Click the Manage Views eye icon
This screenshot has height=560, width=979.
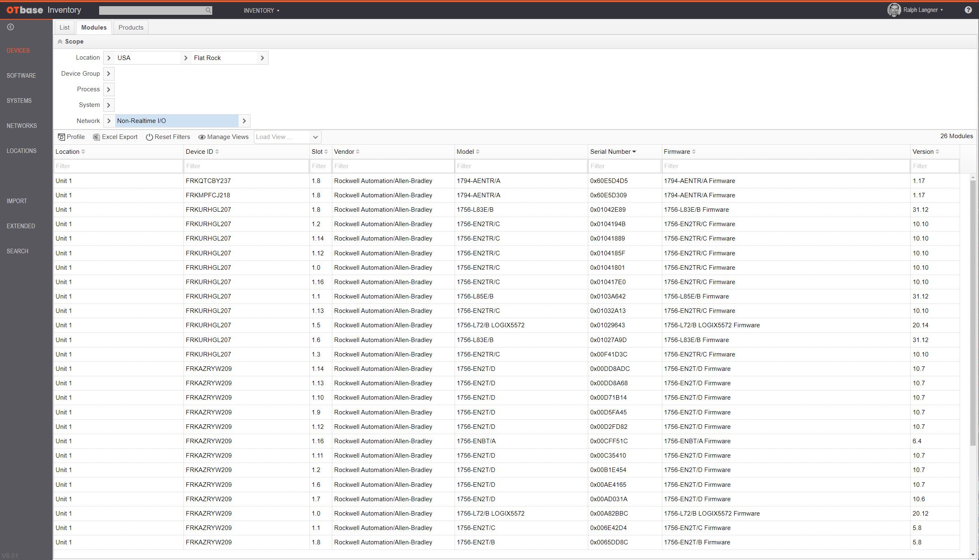pyautogui.click(x=202, y=137)
